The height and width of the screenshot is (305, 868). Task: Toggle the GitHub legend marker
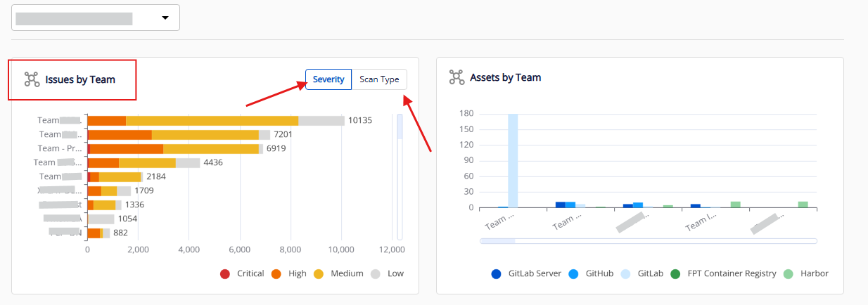tap(574, 273)
